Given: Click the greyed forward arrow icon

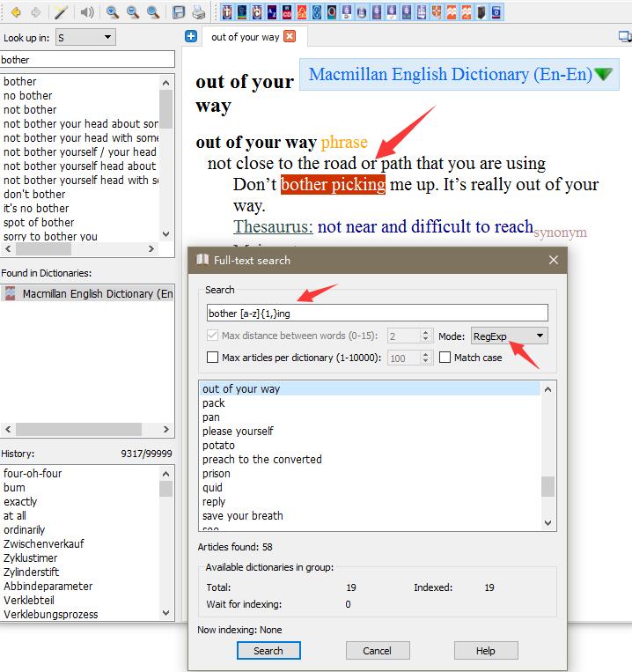Looking at the screenshot, I should [x=35, y=12].
